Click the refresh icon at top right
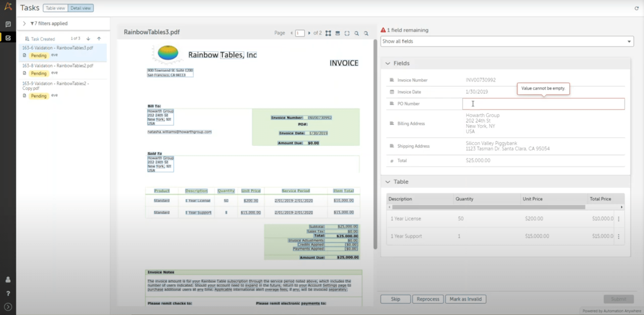Viewport: 644px width, 315px height. pos(636,8)
